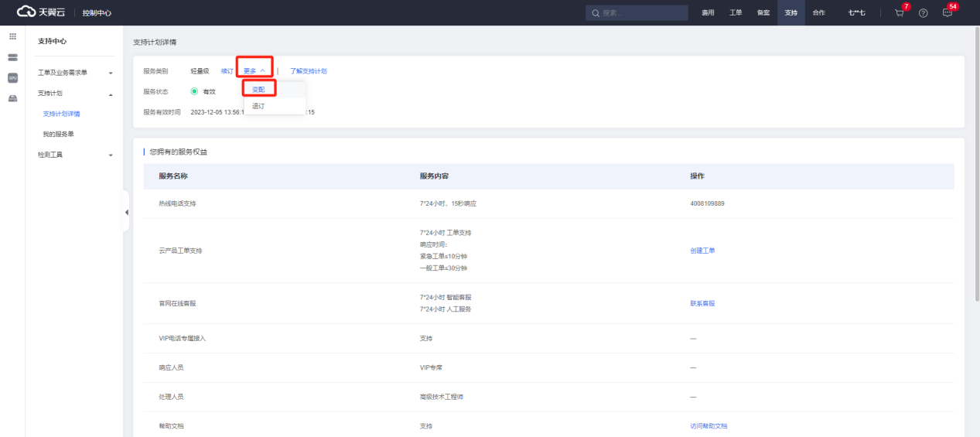Toggle the 更多 dropdown

coord(254,70)
